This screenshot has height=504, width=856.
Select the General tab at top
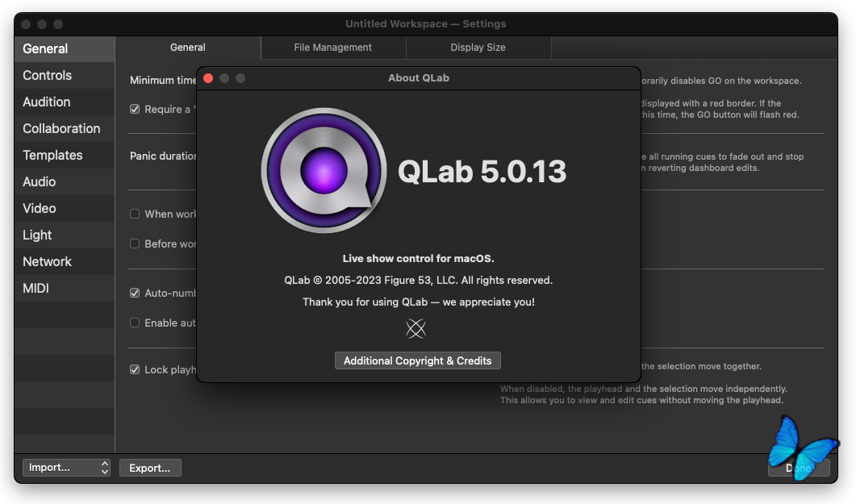[x=188, y=48]
